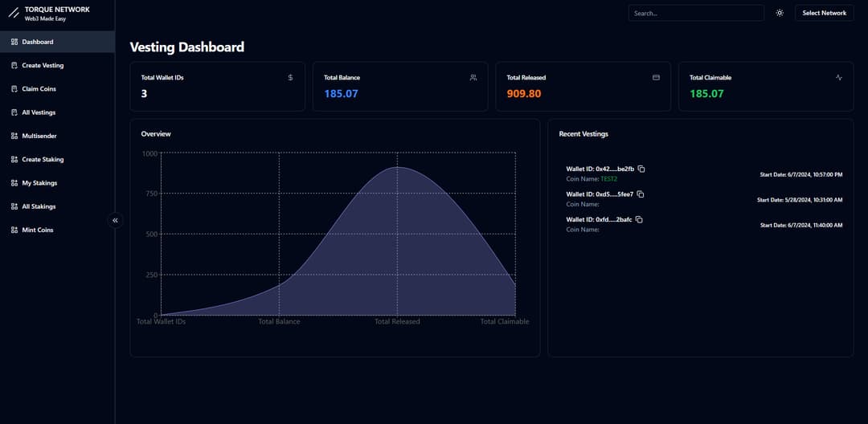
Task: Click the Search input field
Action: [696, 13]
